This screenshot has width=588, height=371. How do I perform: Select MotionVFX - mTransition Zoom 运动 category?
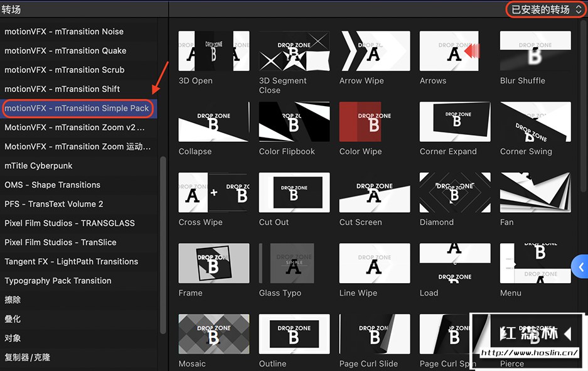pos(78,147)
